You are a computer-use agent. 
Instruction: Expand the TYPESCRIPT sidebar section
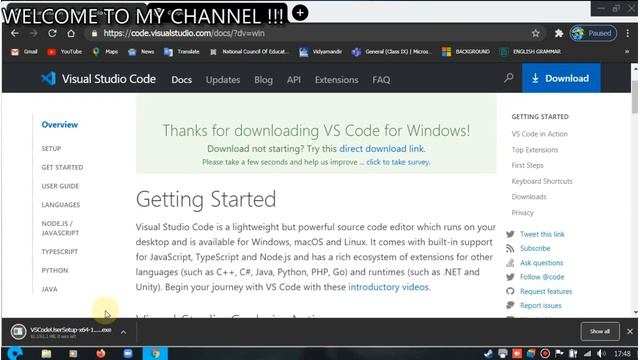(59, 252)
